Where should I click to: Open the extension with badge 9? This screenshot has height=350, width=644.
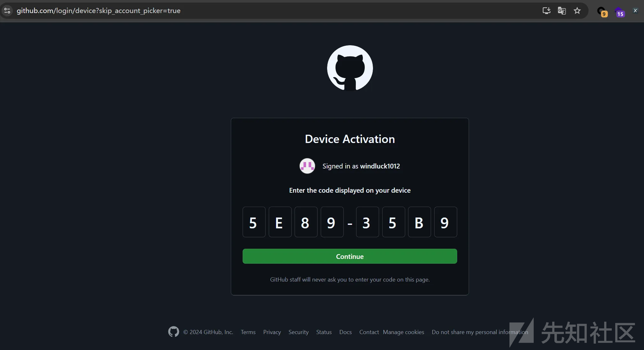[x=602, y=11]
